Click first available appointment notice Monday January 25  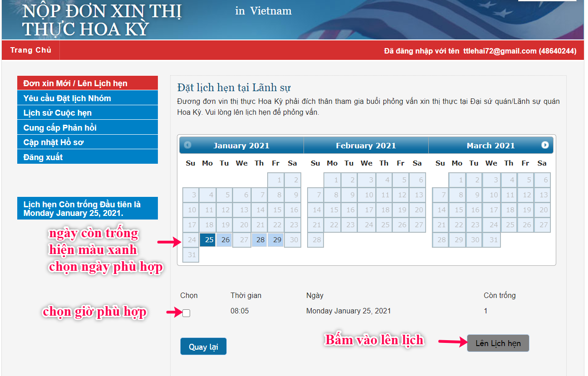[88, 209]
